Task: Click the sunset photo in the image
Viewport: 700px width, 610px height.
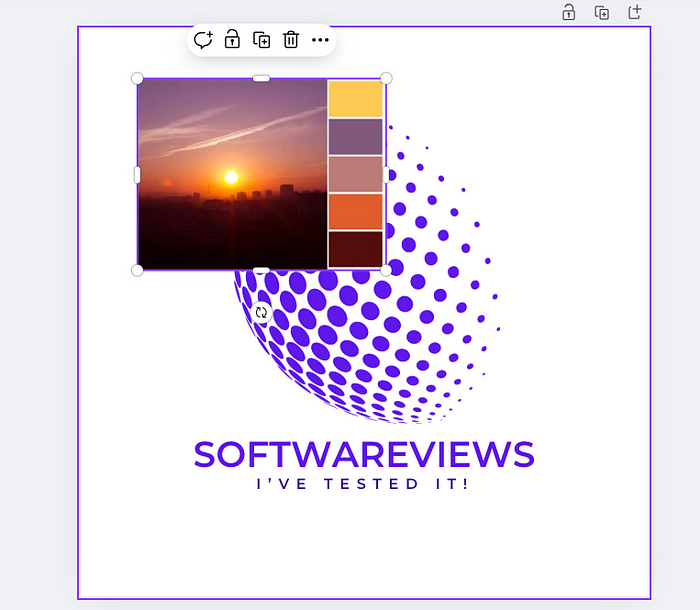Action: (x=232, y=174)
